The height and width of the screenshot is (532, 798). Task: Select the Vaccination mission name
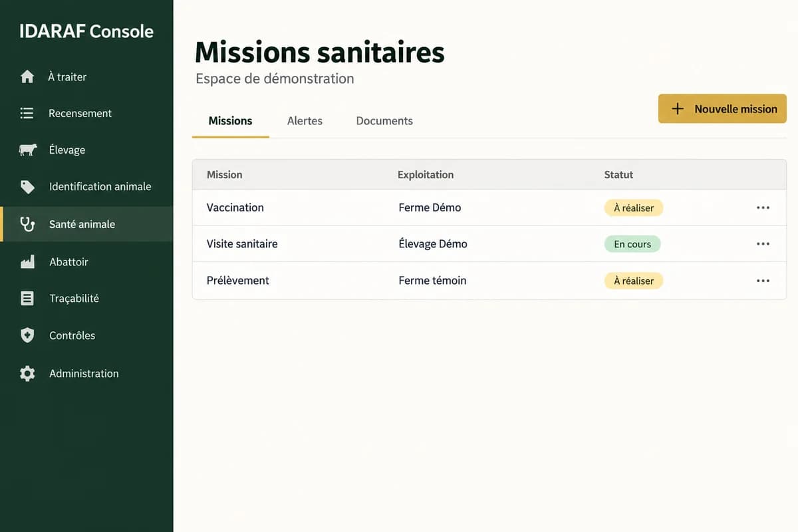coord(235,207)
